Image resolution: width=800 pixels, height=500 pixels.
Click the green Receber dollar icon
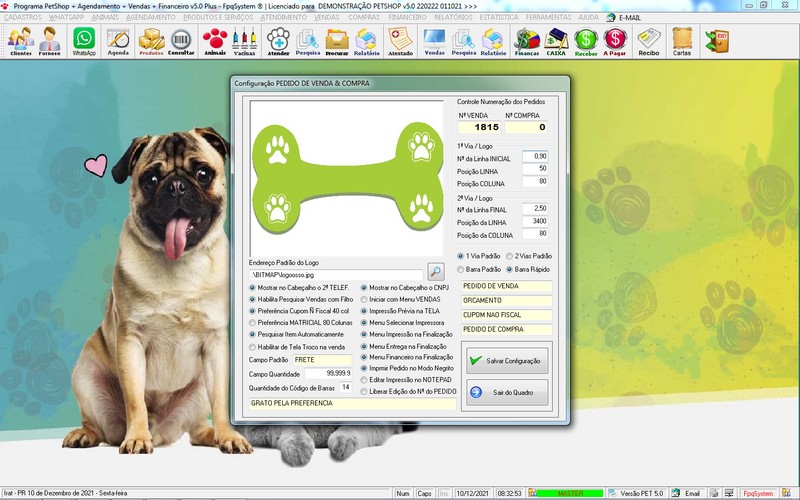pyautogui.click(x=586, y=41)
